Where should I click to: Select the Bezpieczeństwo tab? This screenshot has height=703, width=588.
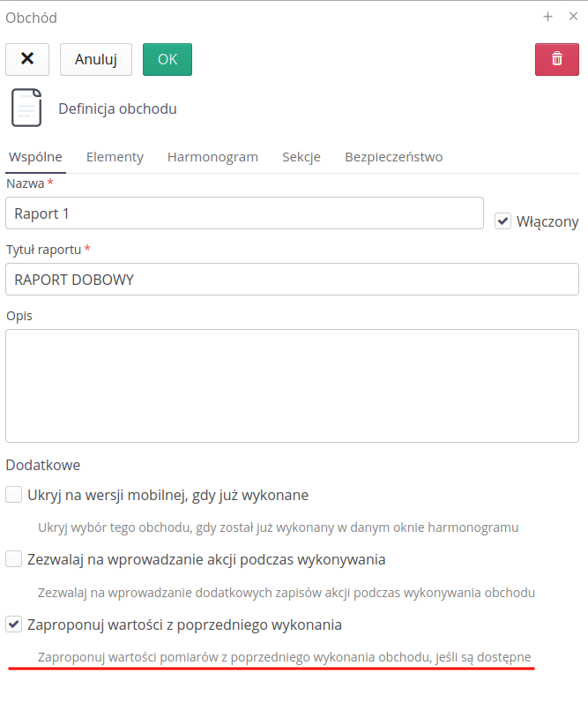tap(393, 157)
